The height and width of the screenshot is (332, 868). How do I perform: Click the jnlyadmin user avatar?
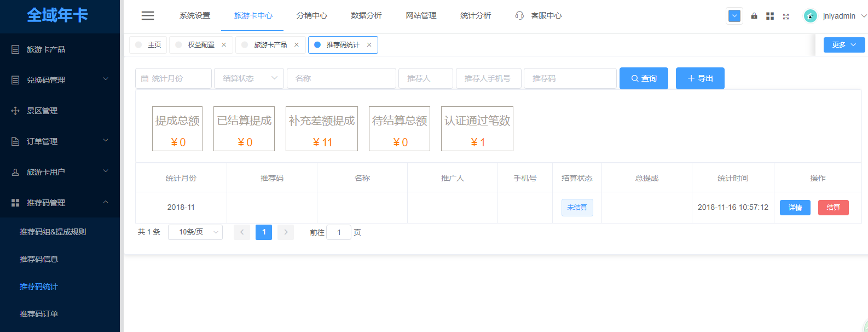(x=811, y=16)
